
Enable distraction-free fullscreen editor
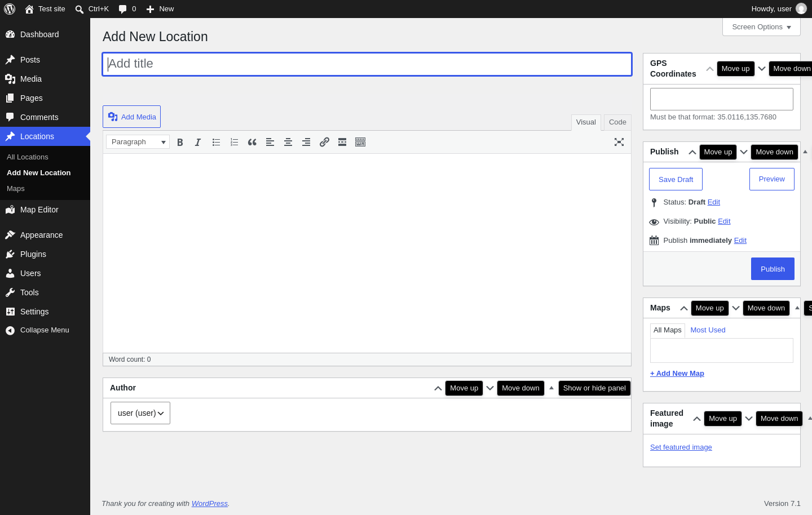coord(619,142)
